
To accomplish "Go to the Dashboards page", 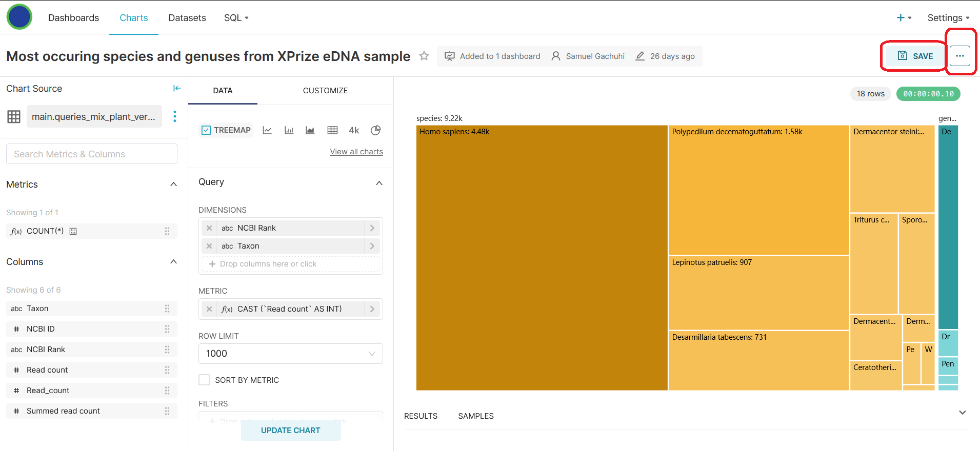I will click(x=73, y=17).
